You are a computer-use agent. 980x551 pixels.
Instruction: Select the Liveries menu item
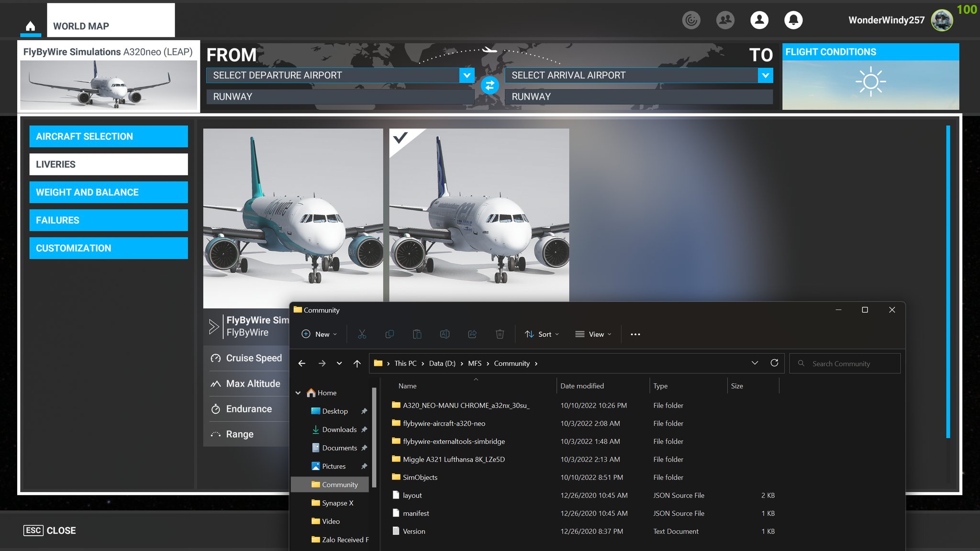pos(109,165)
